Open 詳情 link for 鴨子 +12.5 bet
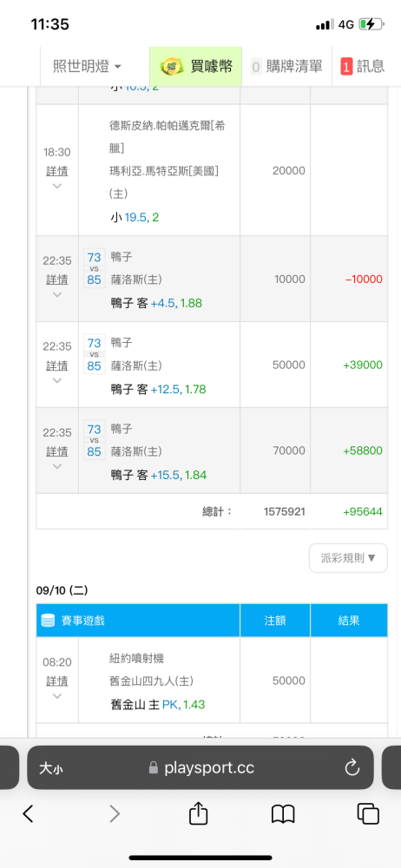The image size is (401, 868). (57, 365)
